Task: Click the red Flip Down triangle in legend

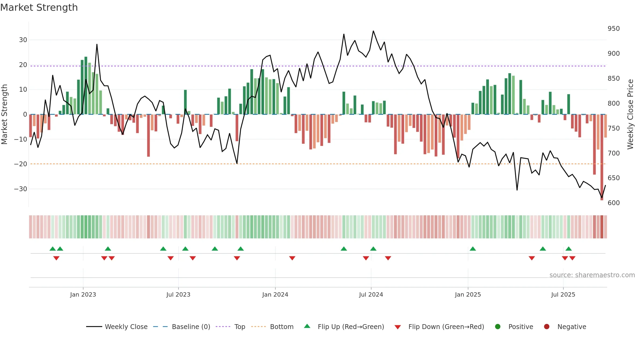Action: (x=398, y=327)
